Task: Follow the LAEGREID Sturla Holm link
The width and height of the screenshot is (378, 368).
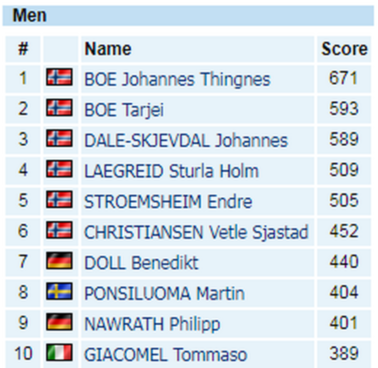Action: (171, 171)
